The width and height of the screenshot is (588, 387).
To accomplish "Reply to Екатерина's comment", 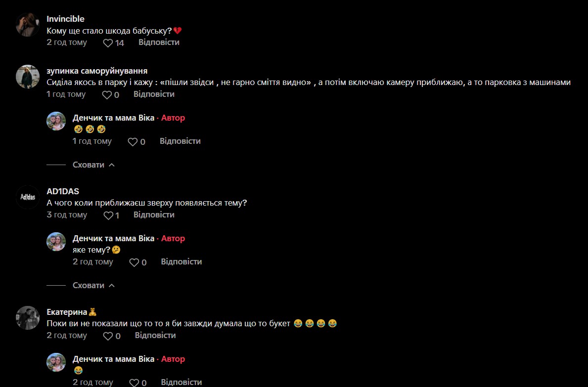I will click(155, 335).
